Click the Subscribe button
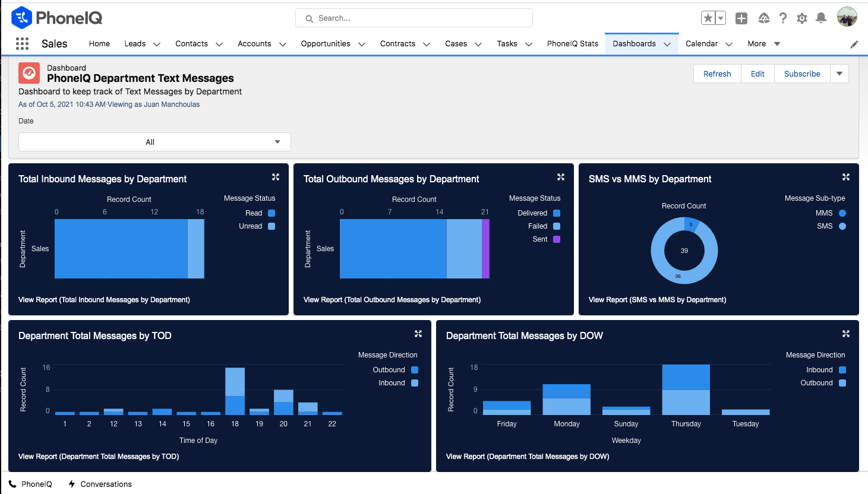This screenshot has width=868, height=494. [802, 74]
